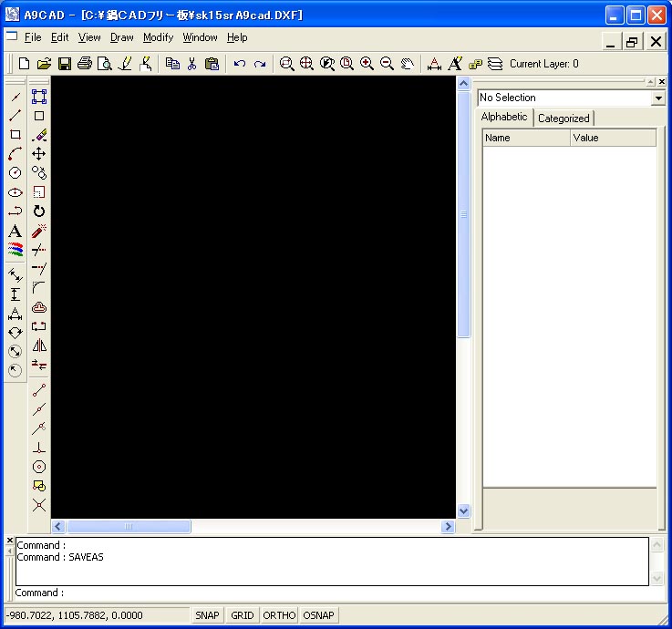Open the File menu
Image resolution: width=672 pixels, height=629 pixels.
[33, 37]
